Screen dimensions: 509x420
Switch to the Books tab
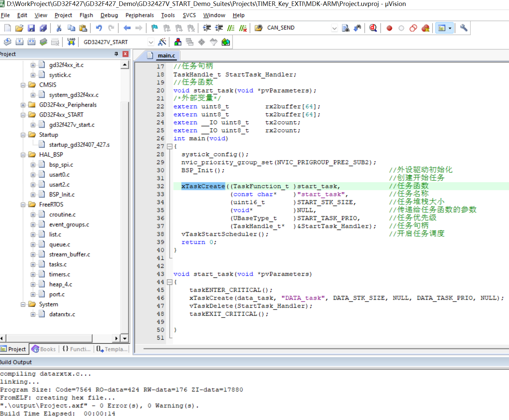[44, 349]
